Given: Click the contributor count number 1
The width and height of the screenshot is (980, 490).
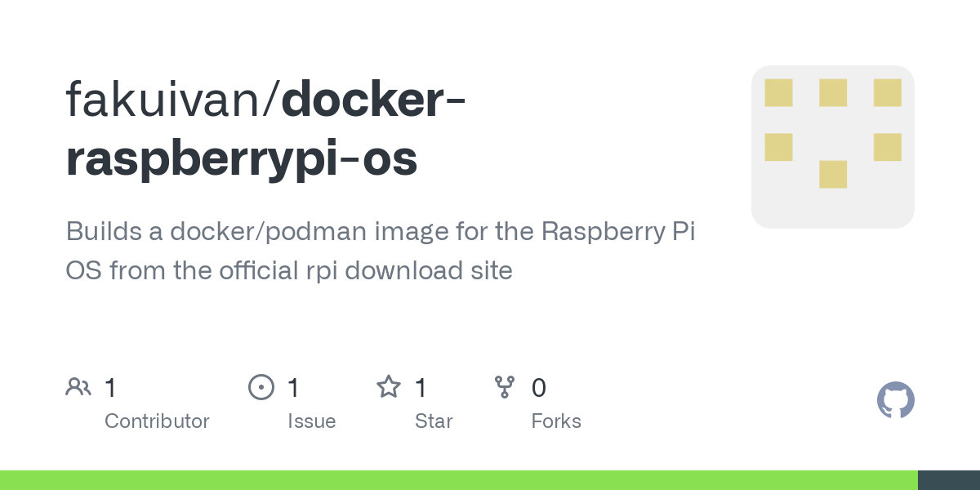Looking at the screenshot, I should pyautogui.click(x=111, y=388).
